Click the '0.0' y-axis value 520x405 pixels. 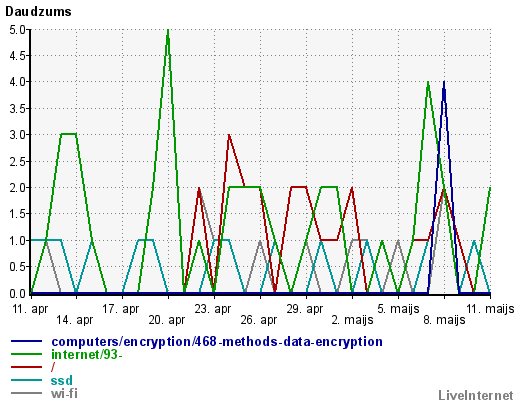17,294
